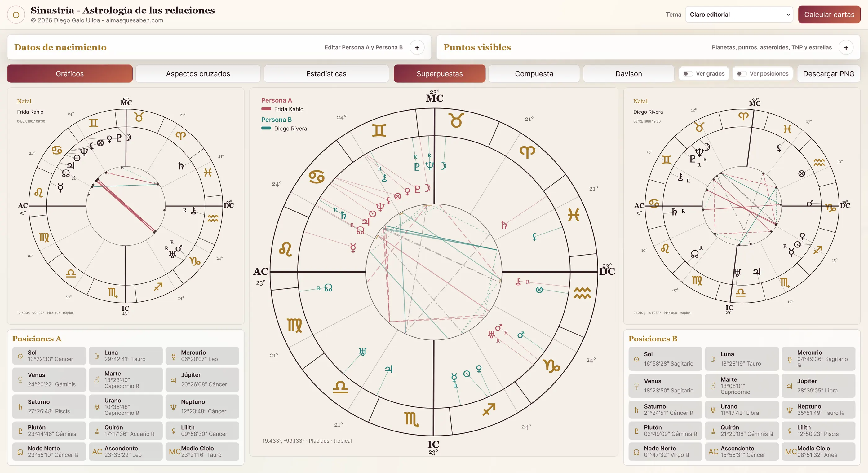Image resolution: width=868 pixels, height=473 pixels.
Task: Click the Posiciones B heading
Action: (653, 339)
